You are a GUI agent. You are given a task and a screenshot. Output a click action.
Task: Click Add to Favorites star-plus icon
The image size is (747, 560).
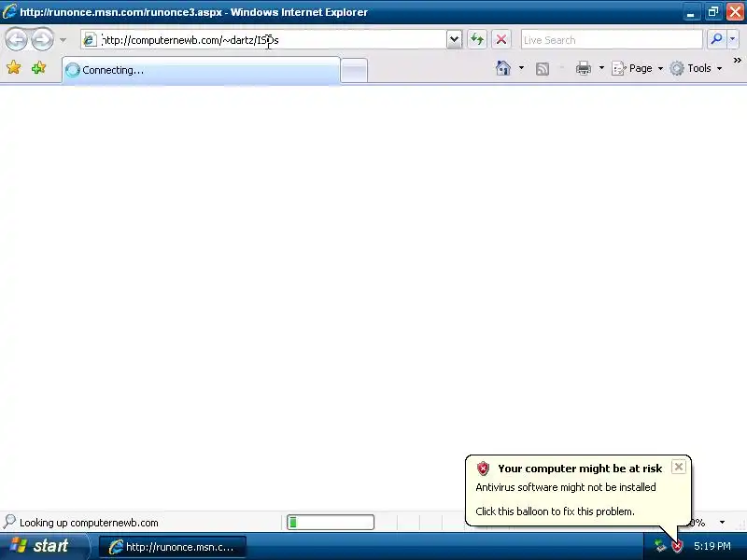[x=38, y=67]
